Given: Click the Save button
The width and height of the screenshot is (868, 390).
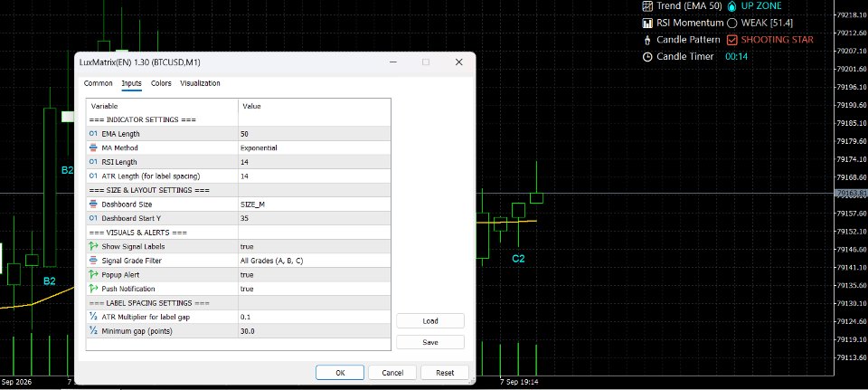Looking at the screenshot, I should pos(430,342).
